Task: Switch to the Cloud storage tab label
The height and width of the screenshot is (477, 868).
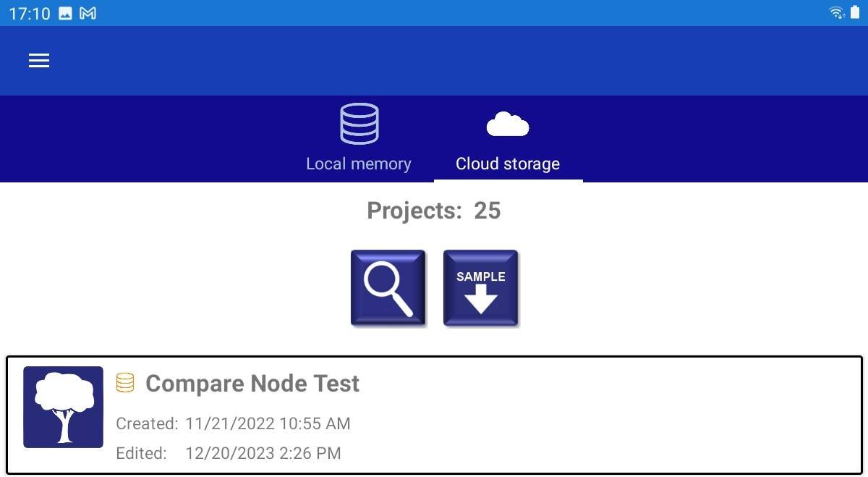Action: click(x=508, y=164)
